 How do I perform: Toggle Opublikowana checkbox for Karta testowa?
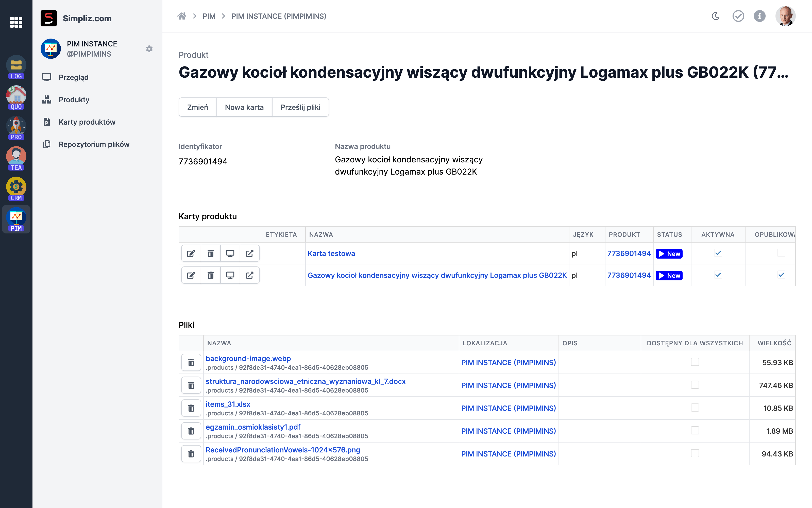(x=781, y=253)
